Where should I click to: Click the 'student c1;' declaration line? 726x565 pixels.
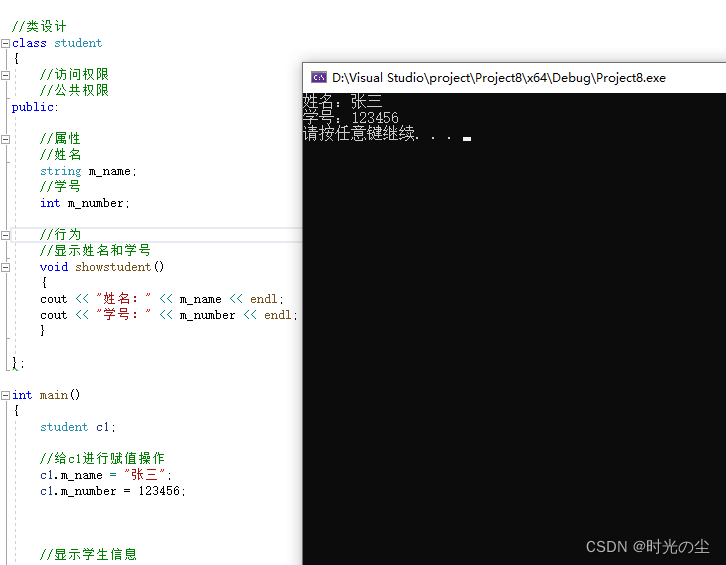click(77, 427)
